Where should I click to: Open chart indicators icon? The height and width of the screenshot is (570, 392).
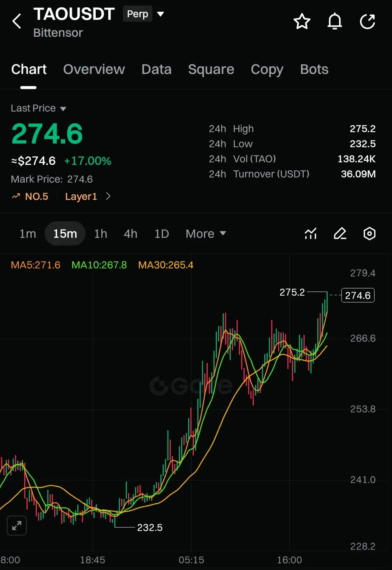tap(311, 233)
